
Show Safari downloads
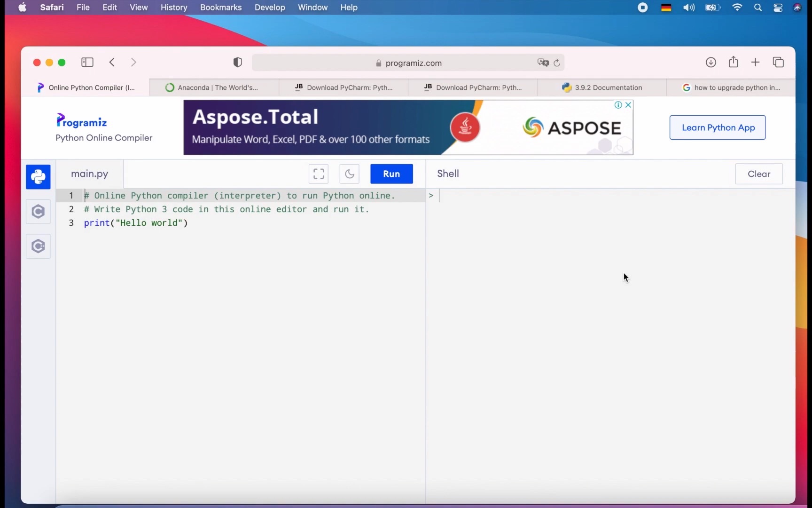pos(711,62)
